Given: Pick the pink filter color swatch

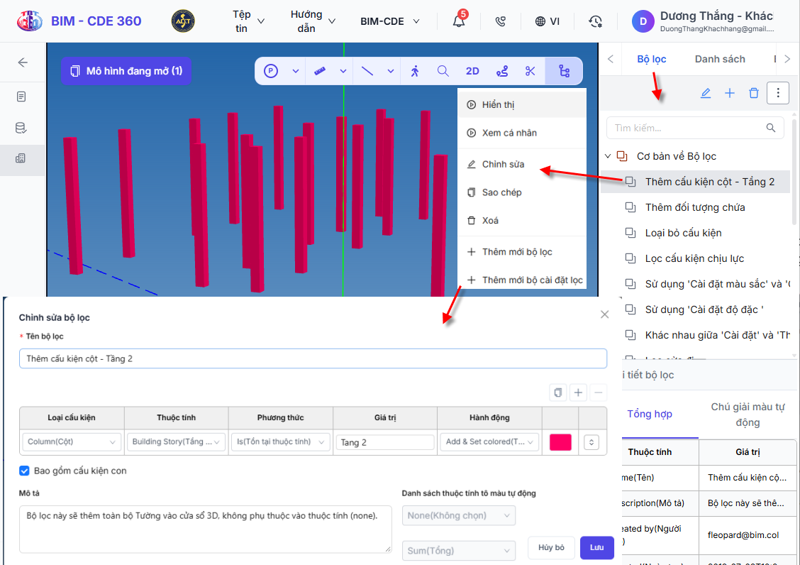Looking at the screenshot, I should 560,442.
